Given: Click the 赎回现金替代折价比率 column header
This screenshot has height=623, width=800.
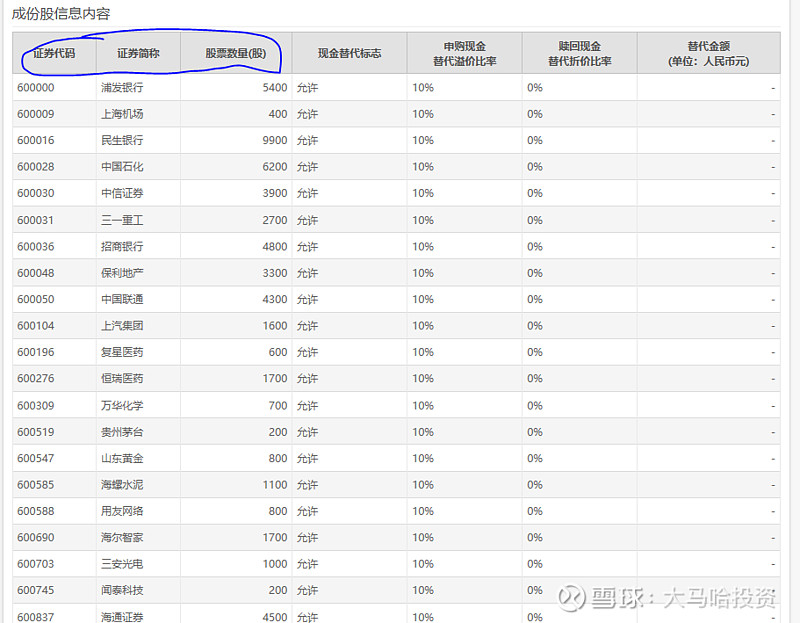Looking at the screenshot, I should tap(580, 54).
